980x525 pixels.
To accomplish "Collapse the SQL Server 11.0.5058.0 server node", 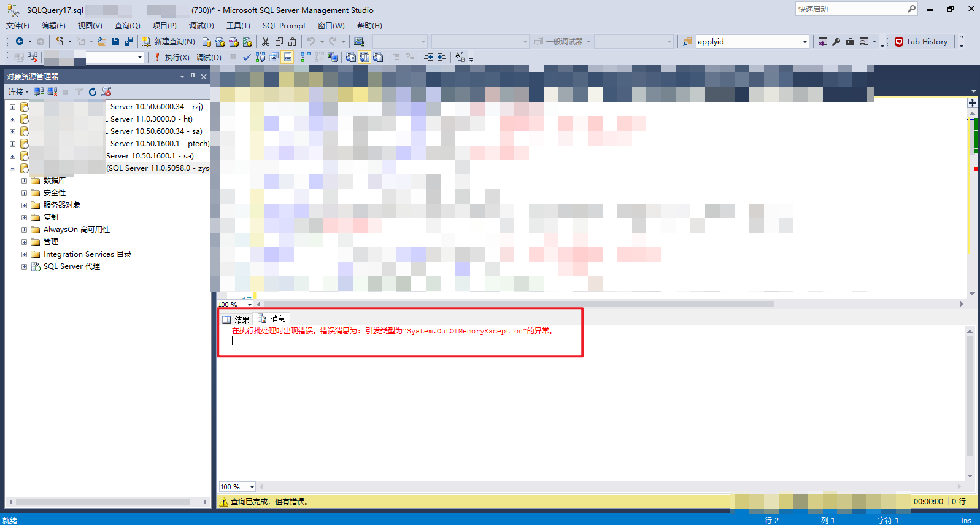I will pyautogui.click(x=12, y=168).
